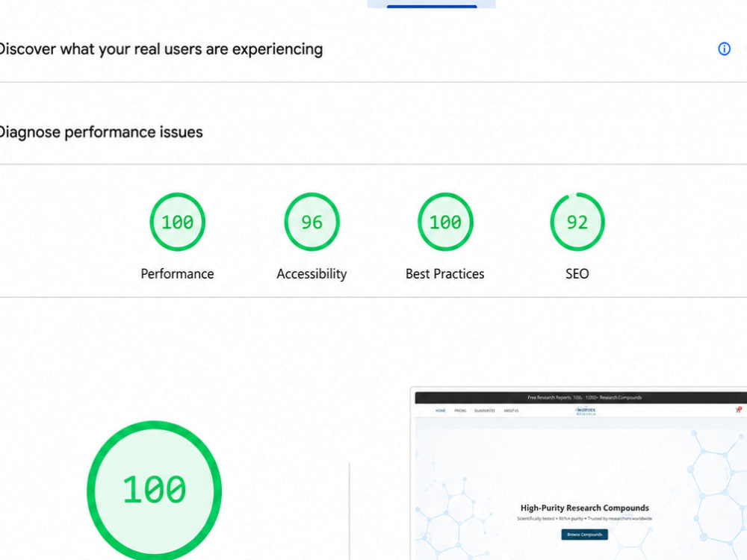Click the 'Accessibility' label under the gauge
Image resolution: width=747 pixels, height=560 pixels.
coord(311,274)
